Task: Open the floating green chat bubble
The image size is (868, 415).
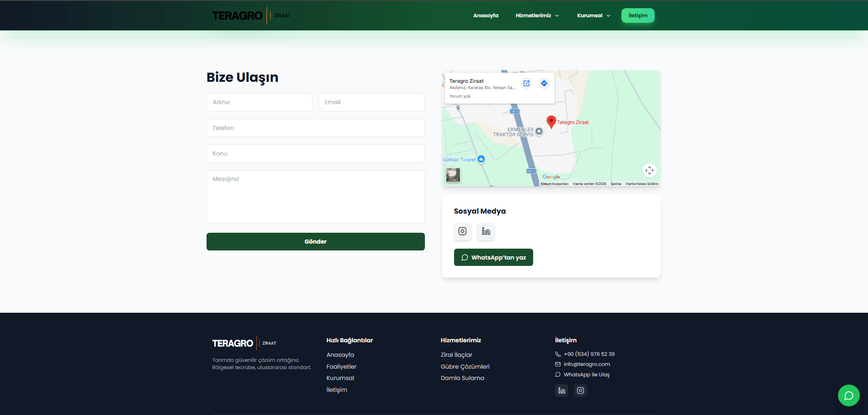Action: 849,395
